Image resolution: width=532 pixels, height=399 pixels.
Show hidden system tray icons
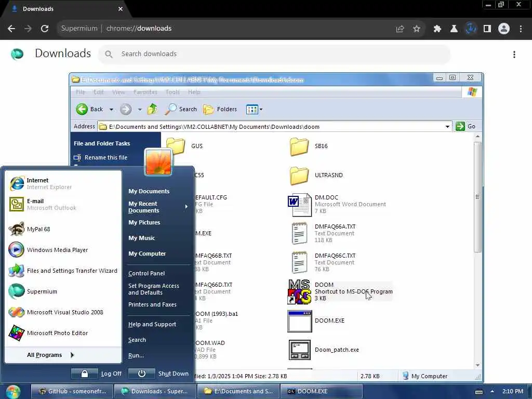[x=492, y=391]
